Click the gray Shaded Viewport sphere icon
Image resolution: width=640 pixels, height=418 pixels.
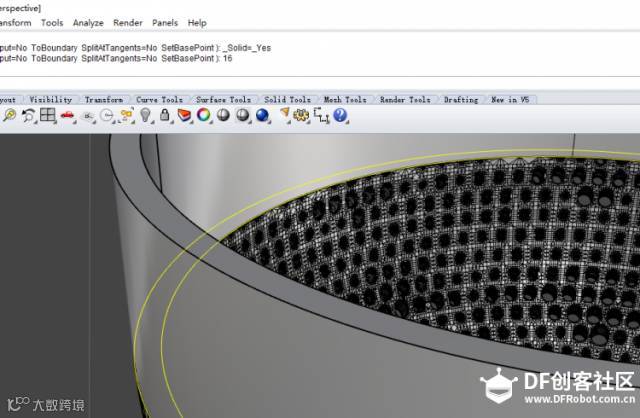click(x=223, y=116)
